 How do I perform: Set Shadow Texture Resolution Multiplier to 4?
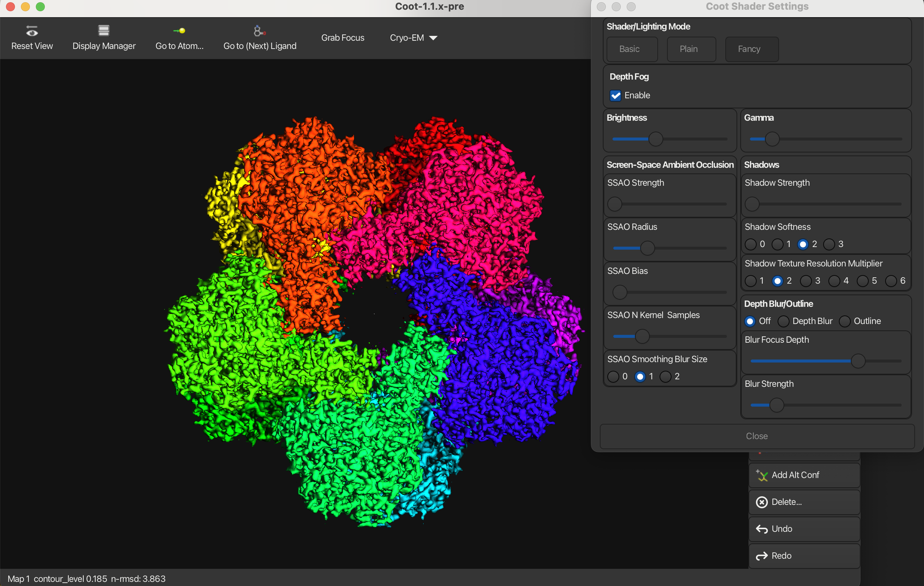[834, 281]
